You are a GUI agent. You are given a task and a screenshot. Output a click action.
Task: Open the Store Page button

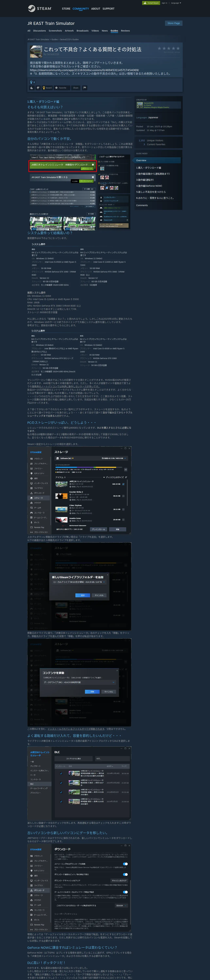pos(174,23)
